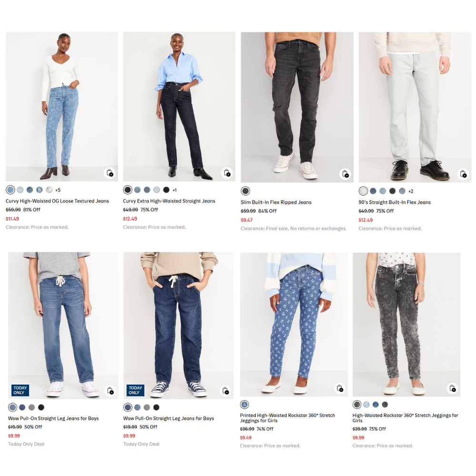
Task: Click quick-add bag icon on Curvy Extra High-Waisted Straight Jeans
Action: pyautogui.click(x=227, y=173)
